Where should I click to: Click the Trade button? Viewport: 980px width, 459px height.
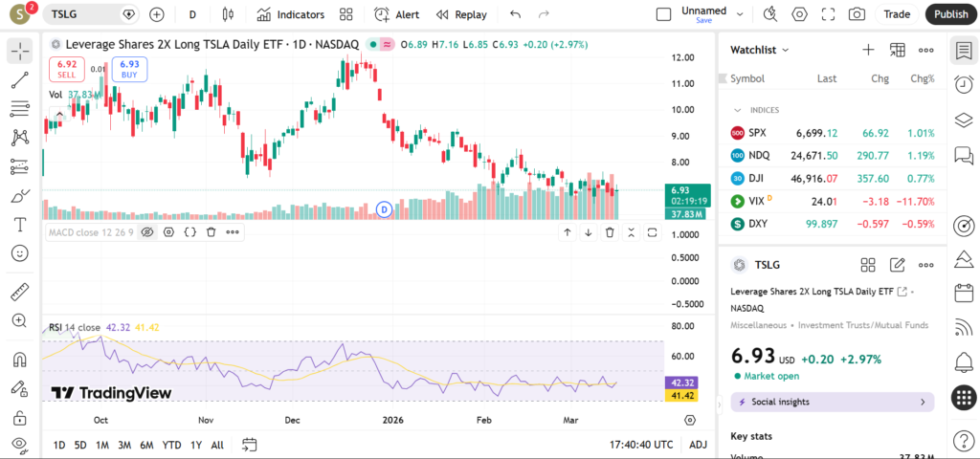[897, 14]
